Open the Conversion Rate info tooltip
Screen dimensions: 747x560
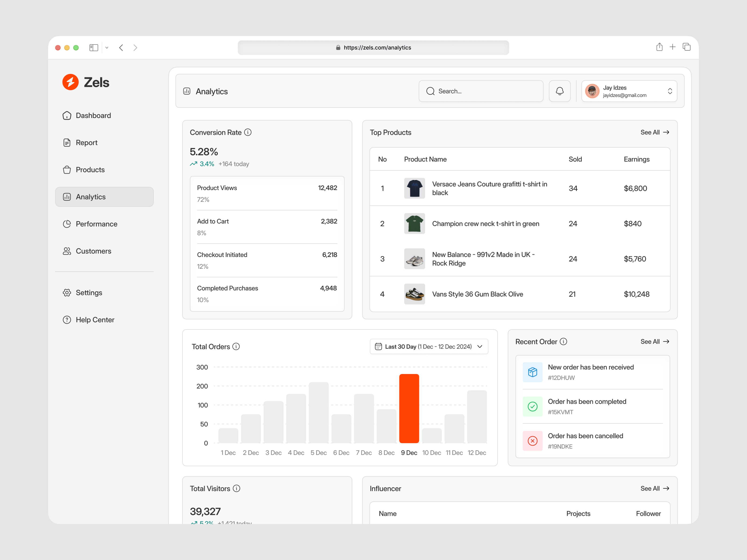248,132
